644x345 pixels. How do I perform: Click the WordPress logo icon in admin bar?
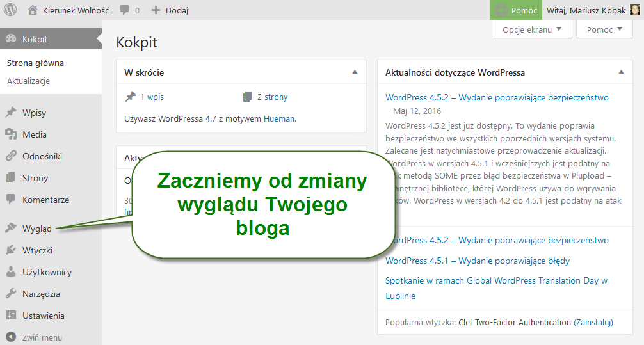10,10
